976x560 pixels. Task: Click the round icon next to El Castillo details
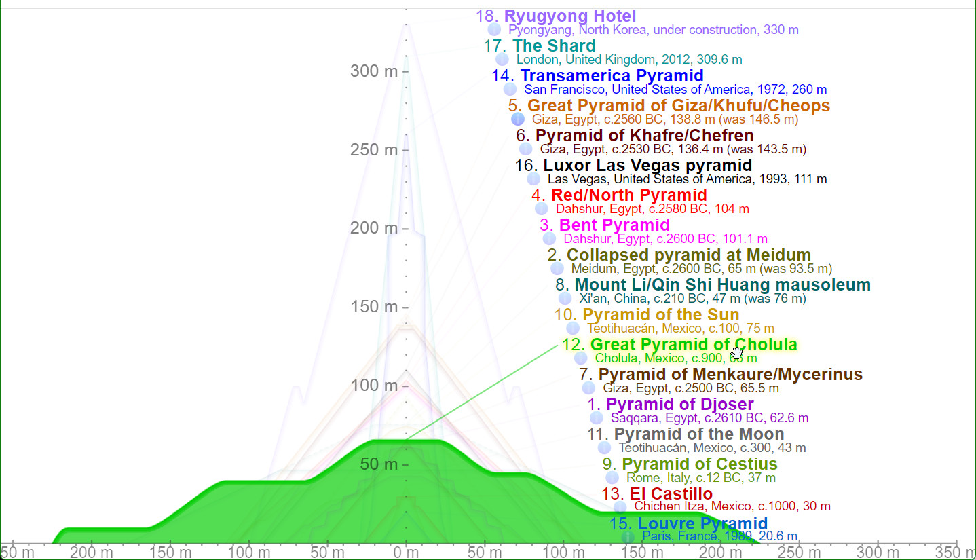pyautogui.click(x=620, y=507)
